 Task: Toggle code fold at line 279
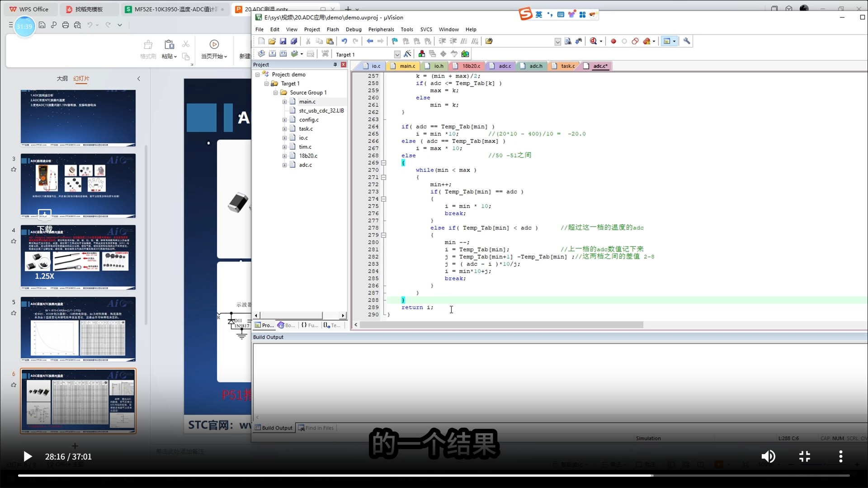point(383,235)
